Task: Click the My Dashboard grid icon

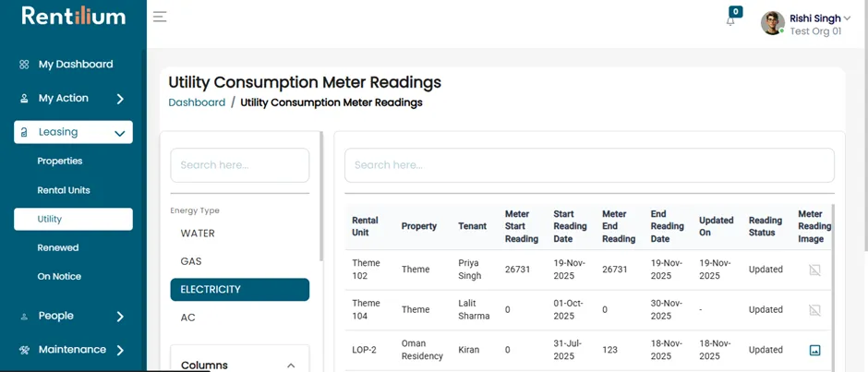Action: click(x=24, y=65)
